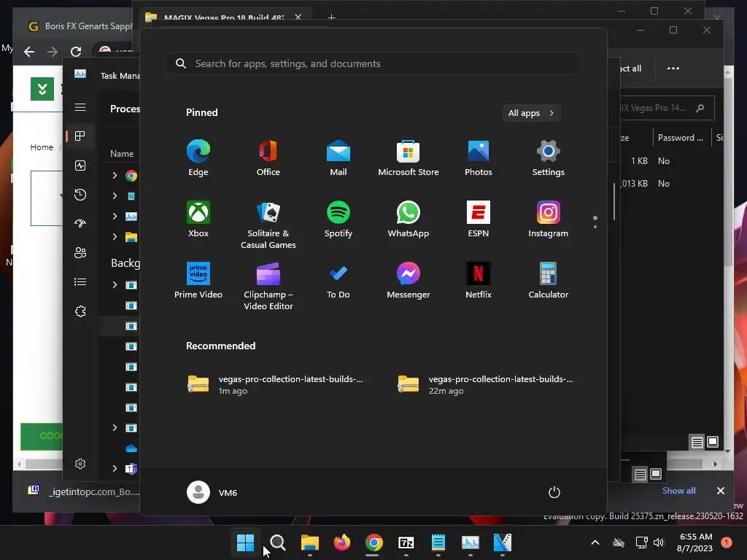Screen dimensions: 747x560
Task: Open the Mail app
Action: [x=338, y=157]
